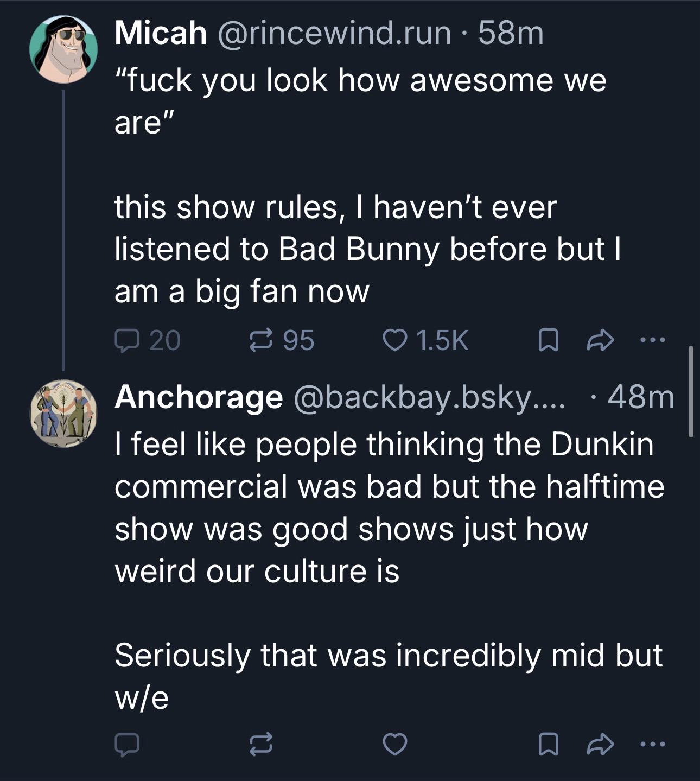Image resolution: width=700 pixels, height=781 pixels.
Task: Bookmark Anchorage's post
Action: tap(547, 744)
